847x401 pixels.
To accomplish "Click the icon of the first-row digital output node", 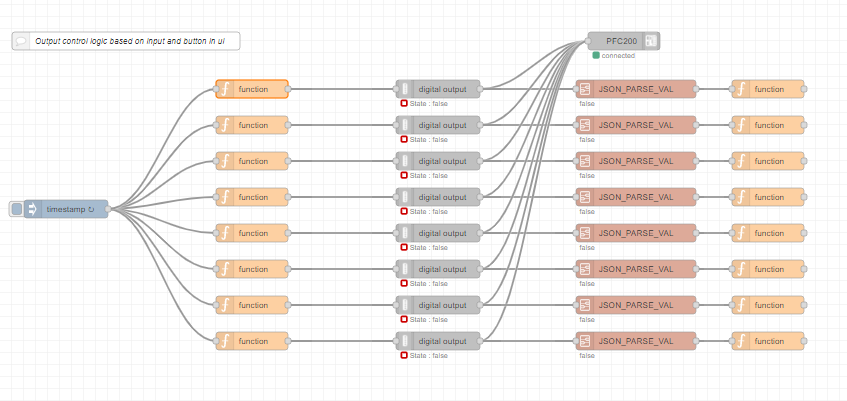I will click(405, 89).
